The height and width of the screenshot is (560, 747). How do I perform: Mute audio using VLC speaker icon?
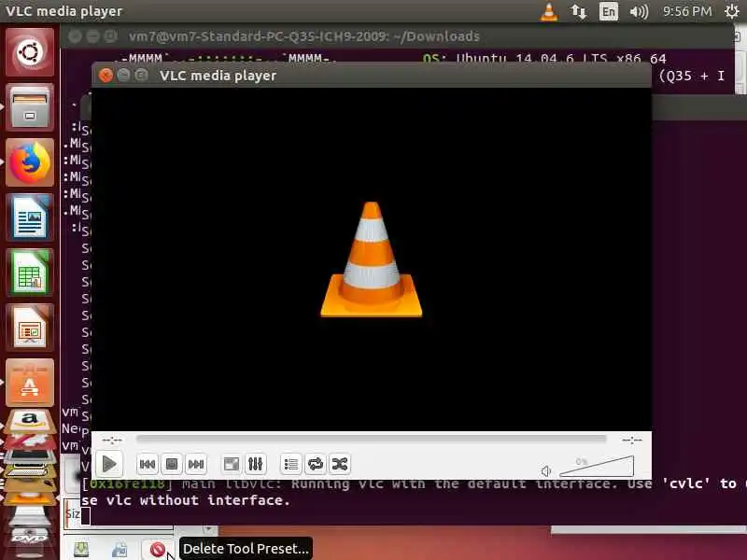546,471
